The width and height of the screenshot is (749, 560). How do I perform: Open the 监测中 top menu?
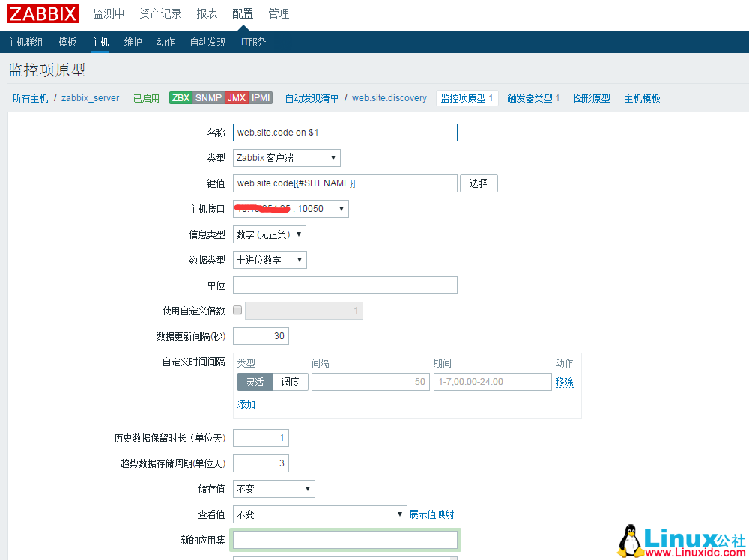[x=109, y=14]
